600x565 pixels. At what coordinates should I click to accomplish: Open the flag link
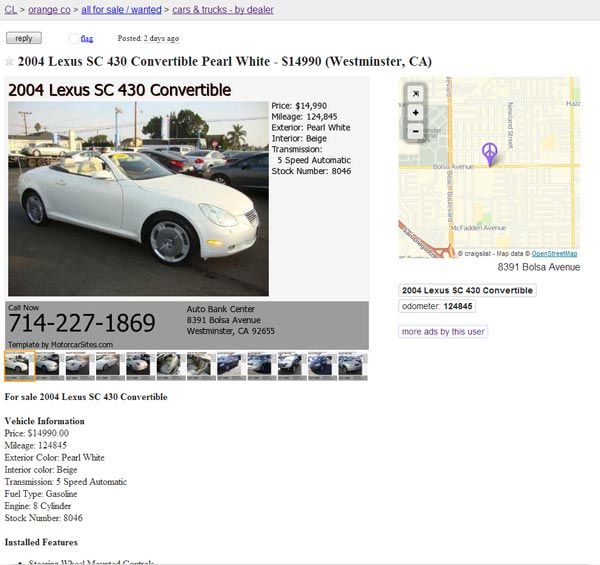tap(87, 38)
